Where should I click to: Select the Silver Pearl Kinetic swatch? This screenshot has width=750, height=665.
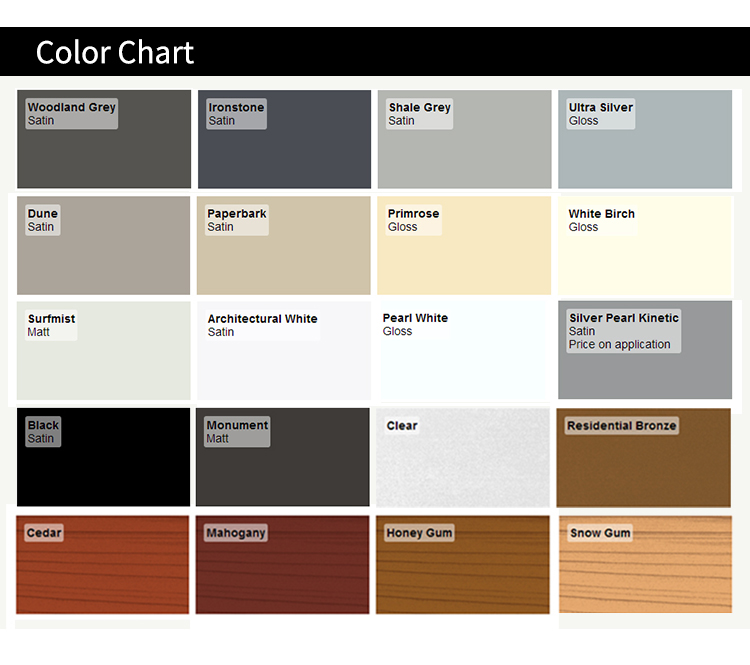(x=645, y=350)
